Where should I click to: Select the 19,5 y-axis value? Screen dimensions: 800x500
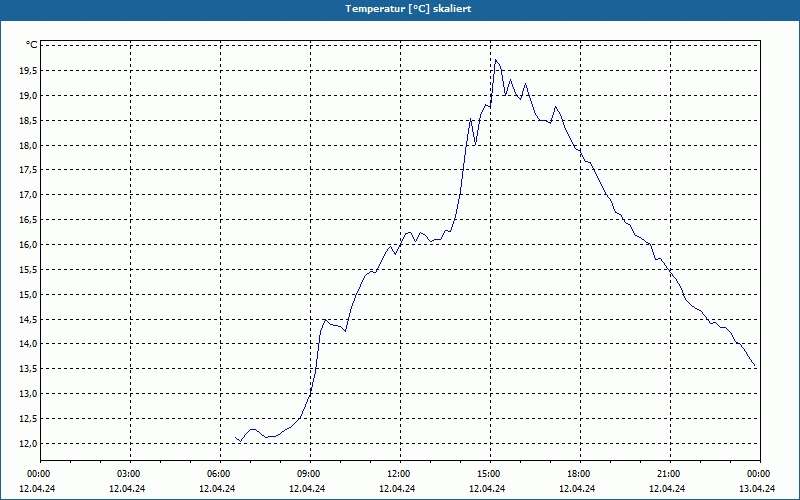click(28, 70)
